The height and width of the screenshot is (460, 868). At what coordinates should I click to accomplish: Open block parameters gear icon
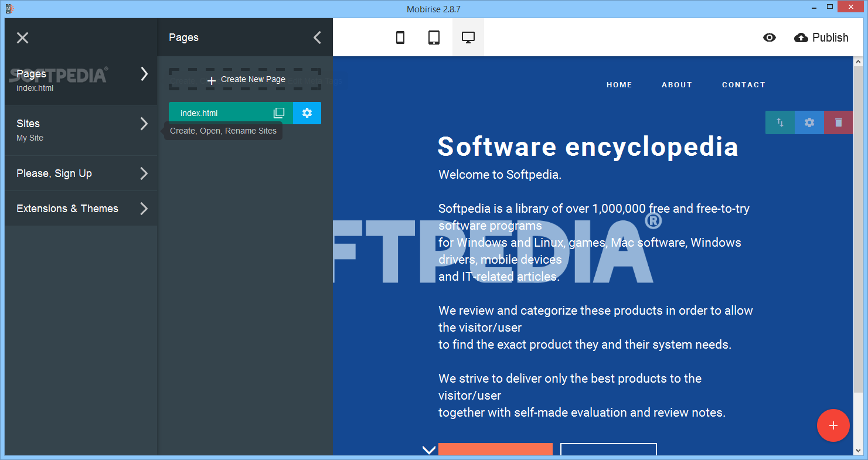809,122
